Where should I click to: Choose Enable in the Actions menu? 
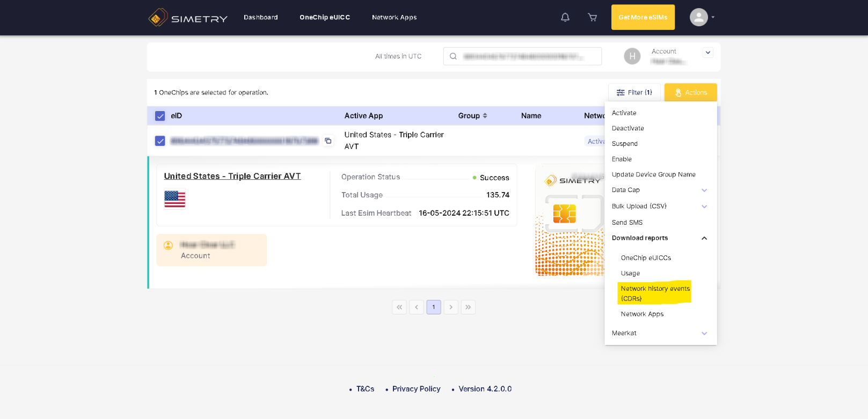click(x=622, y=159)
